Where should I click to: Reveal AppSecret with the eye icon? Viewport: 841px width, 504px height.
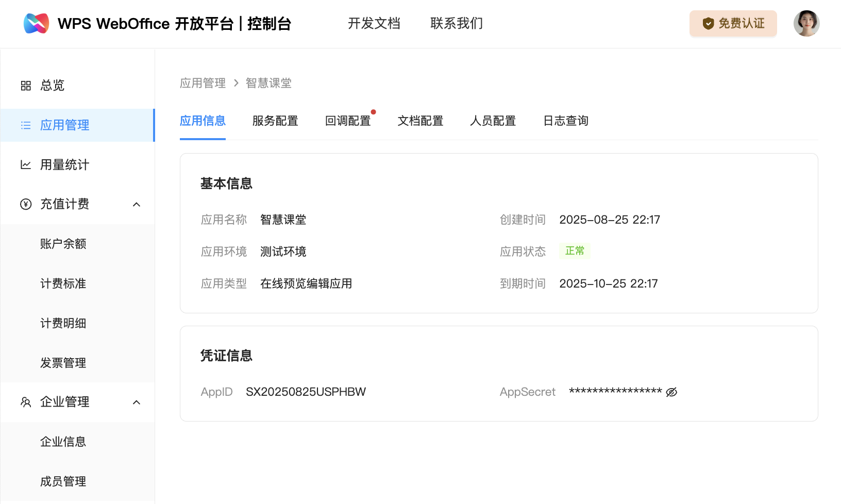click(x=671, y=392)
